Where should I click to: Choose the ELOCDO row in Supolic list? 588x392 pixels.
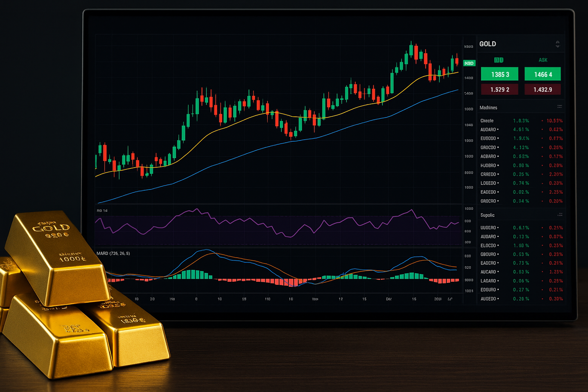(488, 245)
